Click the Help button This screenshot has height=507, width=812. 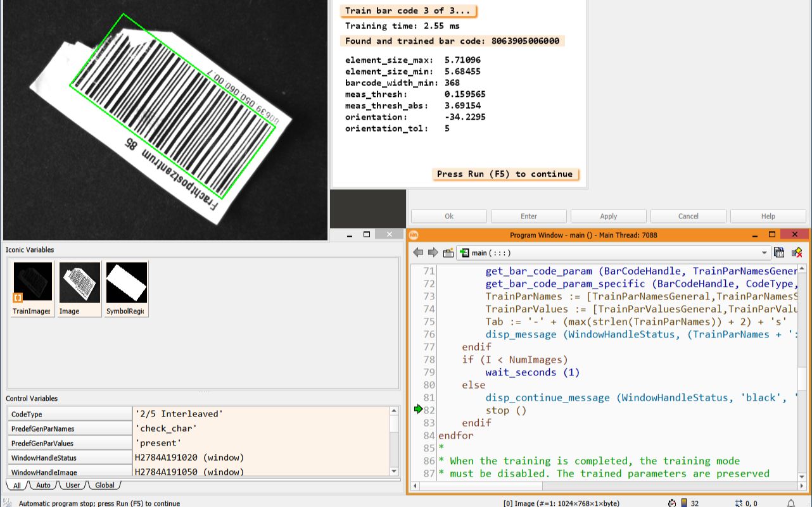click(768, 216)
